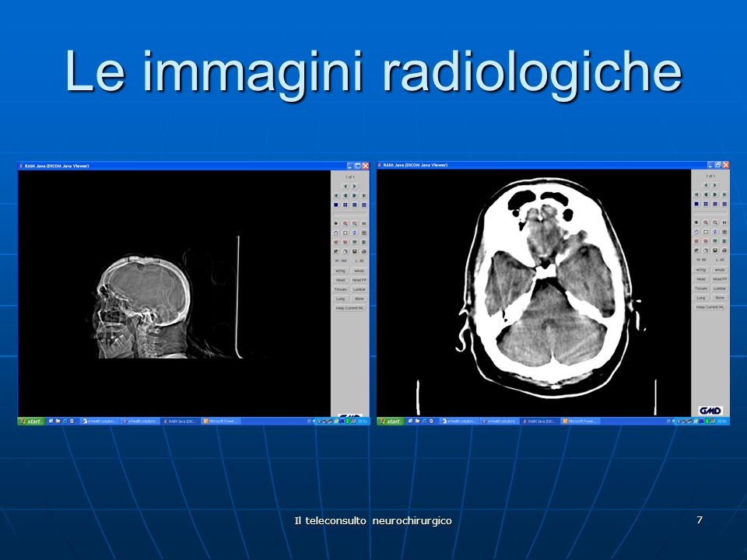Switch to RAIM Java task in right taskbar
747x560 pixels.
click(539, 422)
